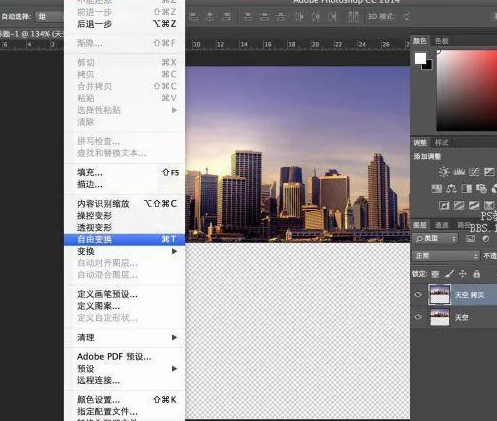497x421 pixels.
Task: Add a Posterize adjustment
Action: pyautogui.click(x=459, y=205)
